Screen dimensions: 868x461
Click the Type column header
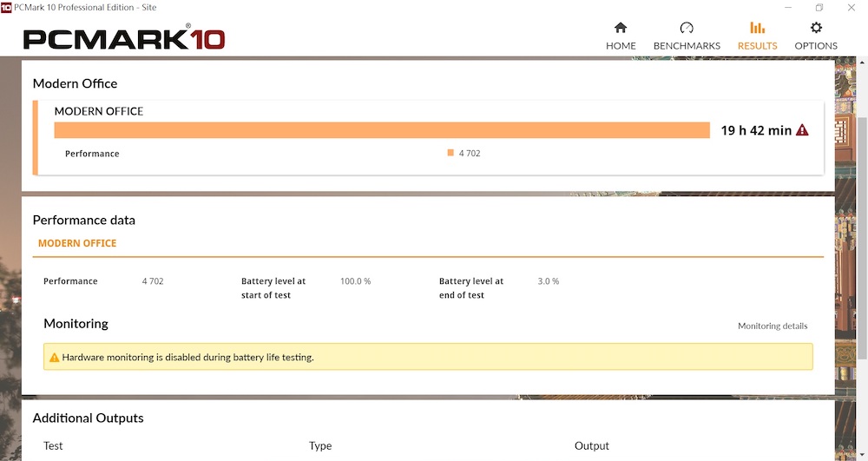tap(320, 446)
